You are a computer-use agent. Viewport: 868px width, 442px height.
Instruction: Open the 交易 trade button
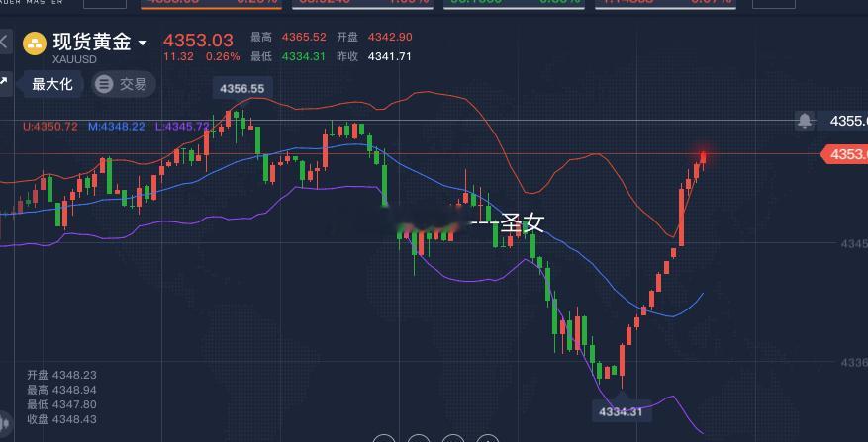click(x=124, y=85)
